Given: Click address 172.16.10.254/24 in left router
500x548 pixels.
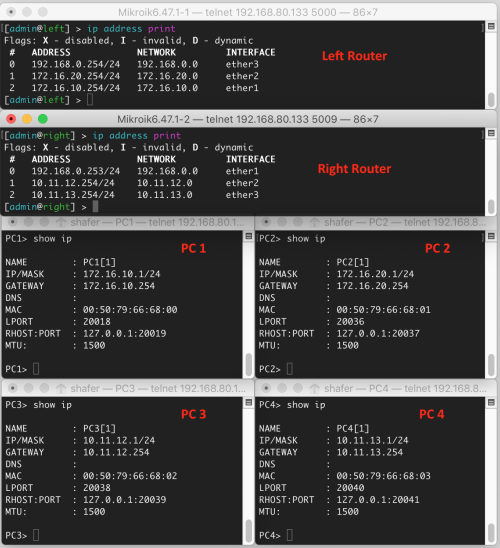Looking at the screenshot, I should pyautogui.click(x=76, y=88).
